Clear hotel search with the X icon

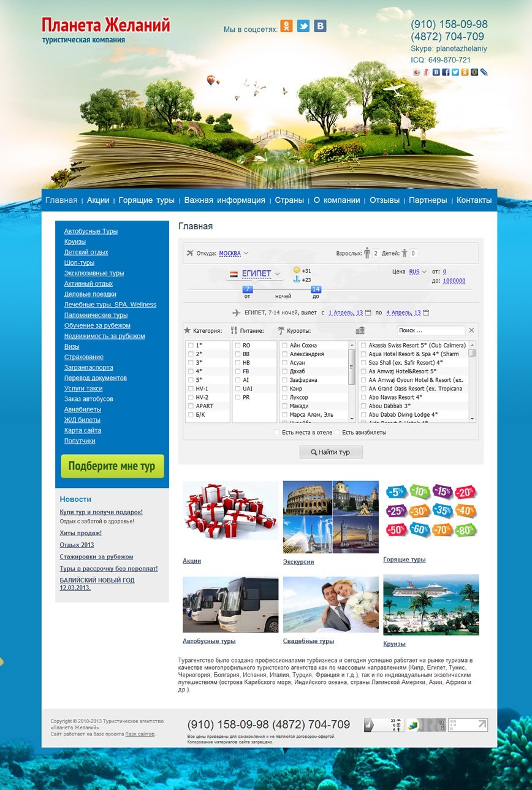click(x=471, y=330)
